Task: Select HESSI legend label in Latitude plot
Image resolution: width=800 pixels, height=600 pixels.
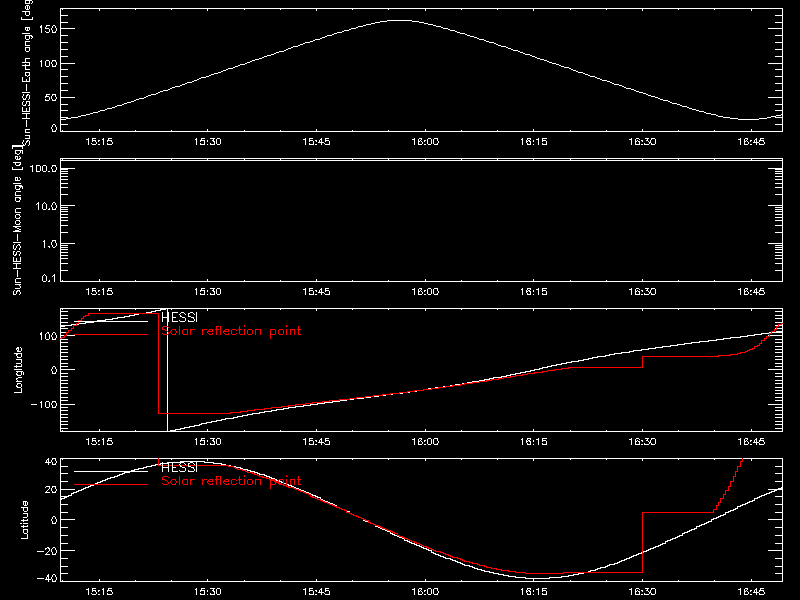Action: coord(180,467)
